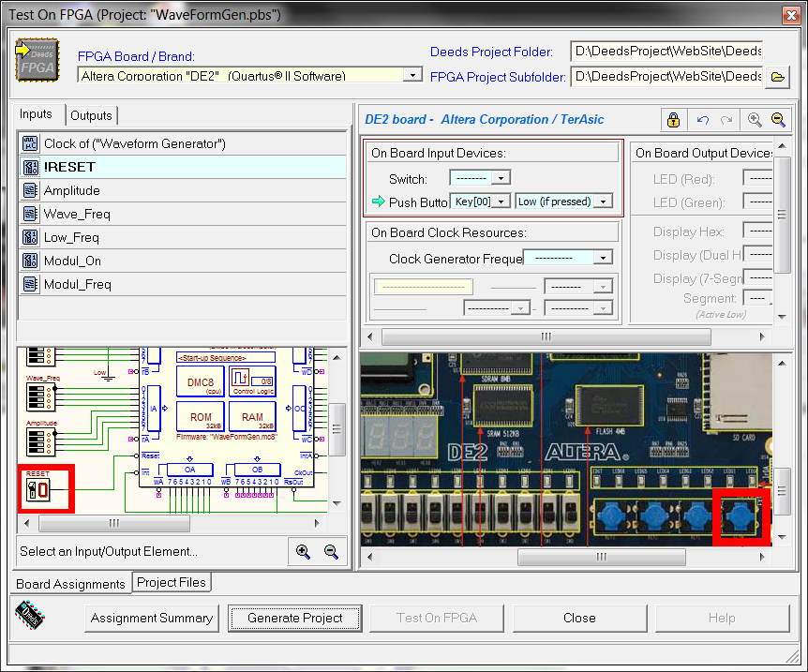Click the ROM 32kB block in schematic
Viewport: 808px width, 672px height.
[201, 416]
